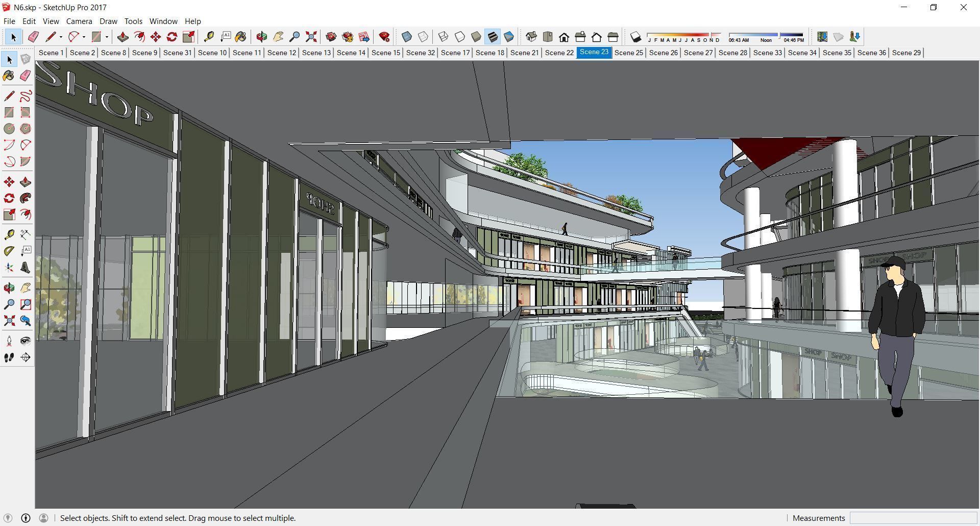Switch to Iso standard view
980x526 pixels.
pos(531,37)
